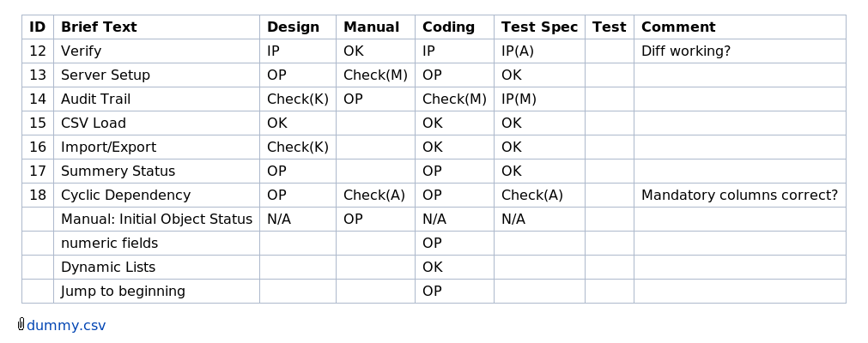Click the Cyclic Dependency cell

click(156, 195)
